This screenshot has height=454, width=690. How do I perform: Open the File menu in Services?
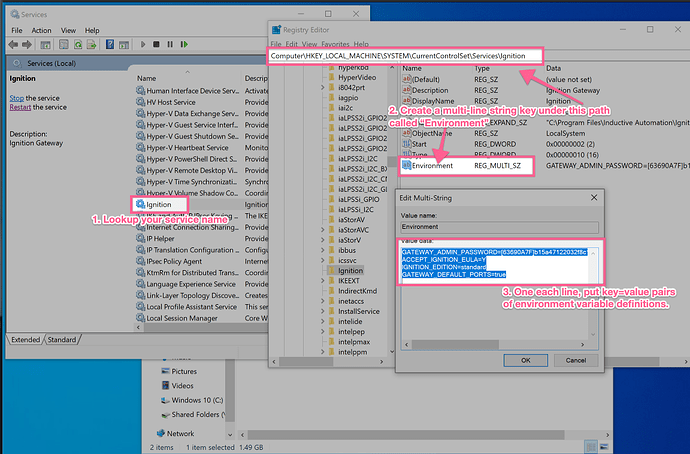click(17, 30)
